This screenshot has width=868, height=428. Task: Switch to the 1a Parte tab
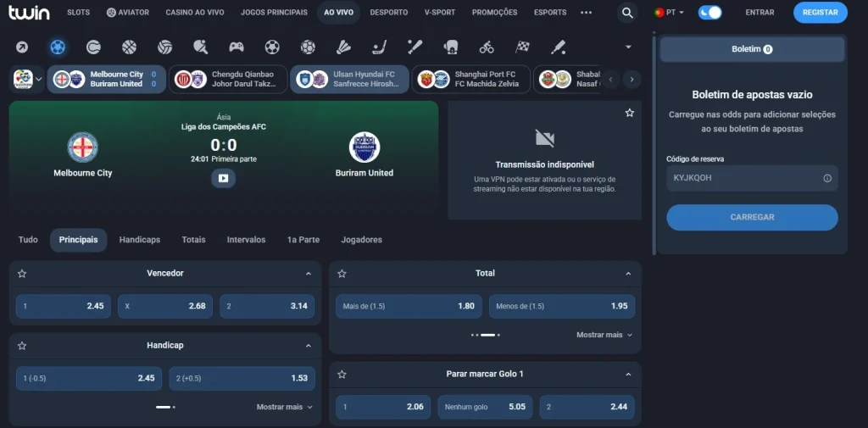303,240
